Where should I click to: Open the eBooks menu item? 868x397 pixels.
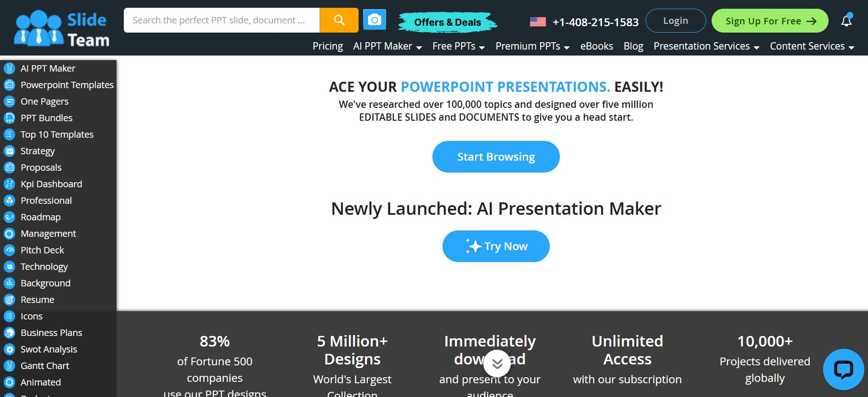[x=596, y=46]
